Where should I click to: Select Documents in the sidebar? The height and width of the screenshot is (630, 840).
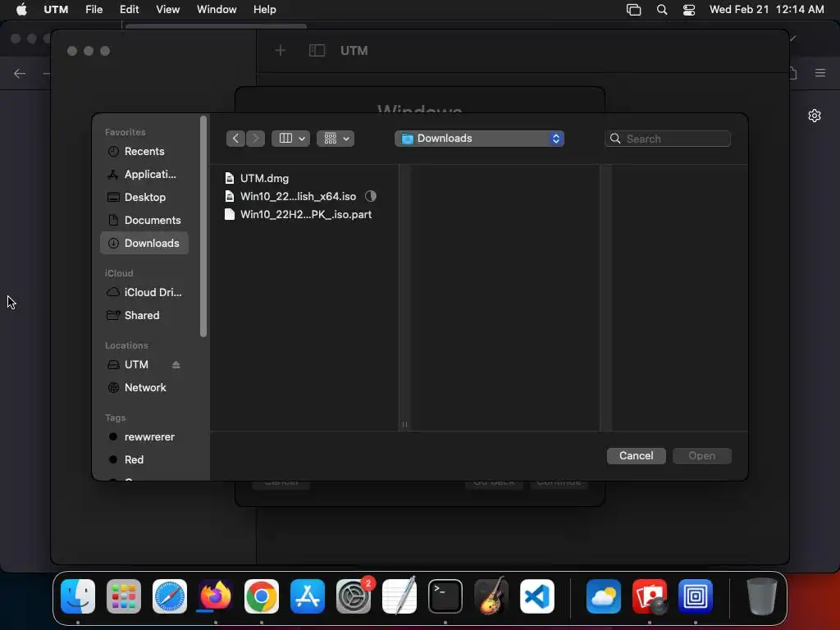[144, 220]
